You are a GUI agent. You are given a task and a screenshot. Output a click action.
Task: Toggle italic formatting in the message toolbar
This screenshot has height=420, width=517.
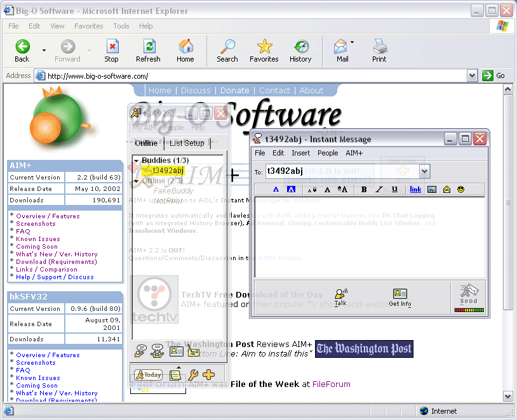click(379, 190)
